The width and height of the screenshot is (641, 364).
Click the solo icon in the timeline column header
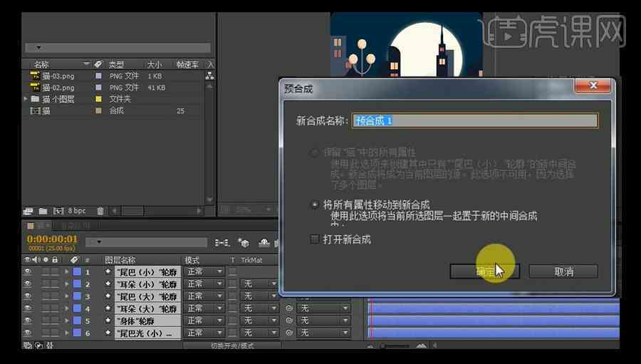pyautogui.click(x=46, y=260)
